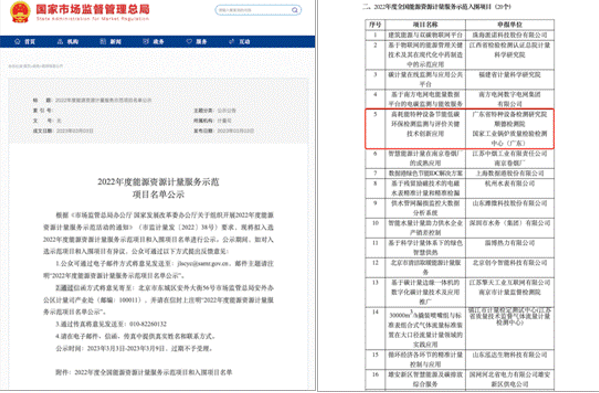Select project cell 基于科学计量体系下的绿色智慧供热

(x=425, y=247)
